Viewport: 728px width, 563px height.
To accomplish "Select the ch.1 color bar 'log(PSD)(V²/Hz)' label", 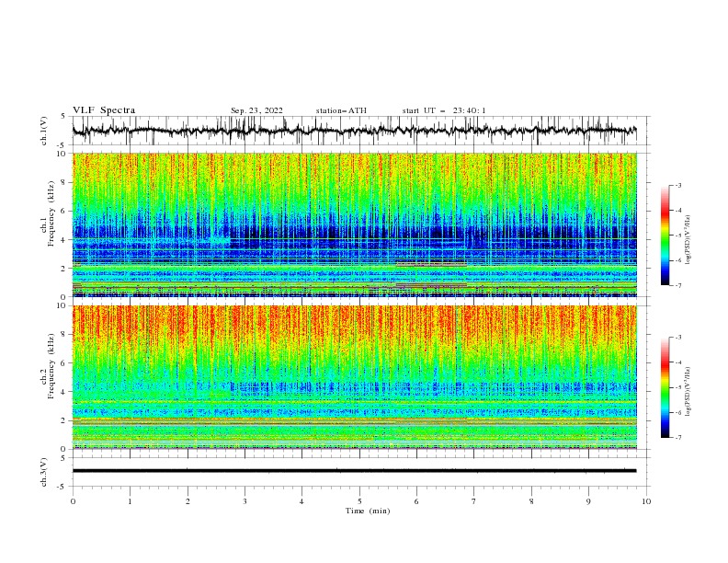I will pyautogui.click(x=688, y=240).
